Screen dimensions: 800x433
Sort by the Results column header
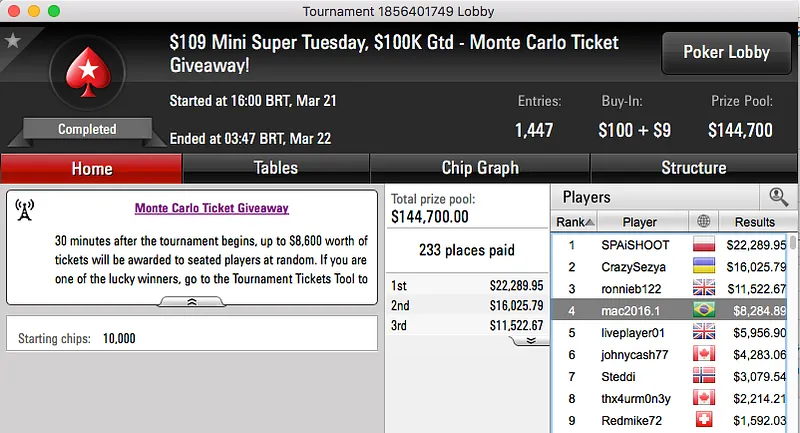tap(755, 221)
